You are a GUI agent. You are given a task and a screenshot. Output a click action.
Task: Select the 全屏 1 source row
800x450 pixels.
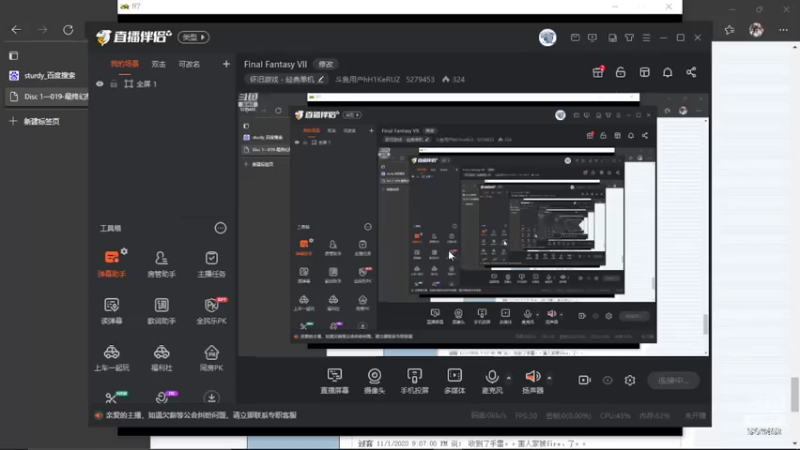[162, 84]
